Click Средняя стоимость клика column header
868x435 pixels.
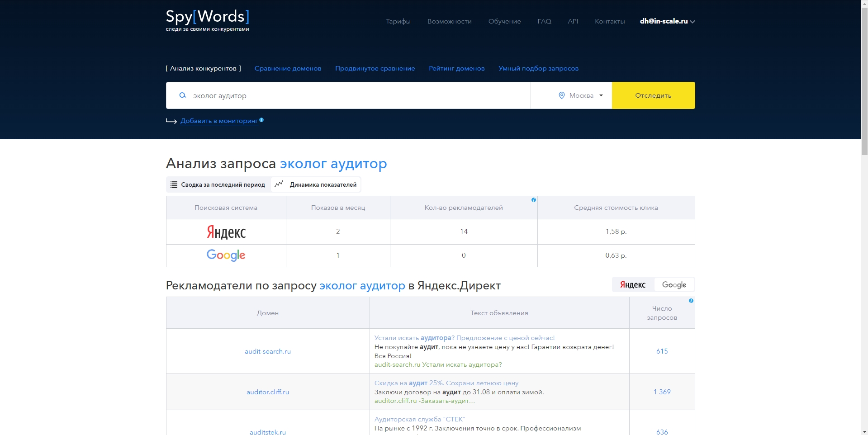point(616,208)
